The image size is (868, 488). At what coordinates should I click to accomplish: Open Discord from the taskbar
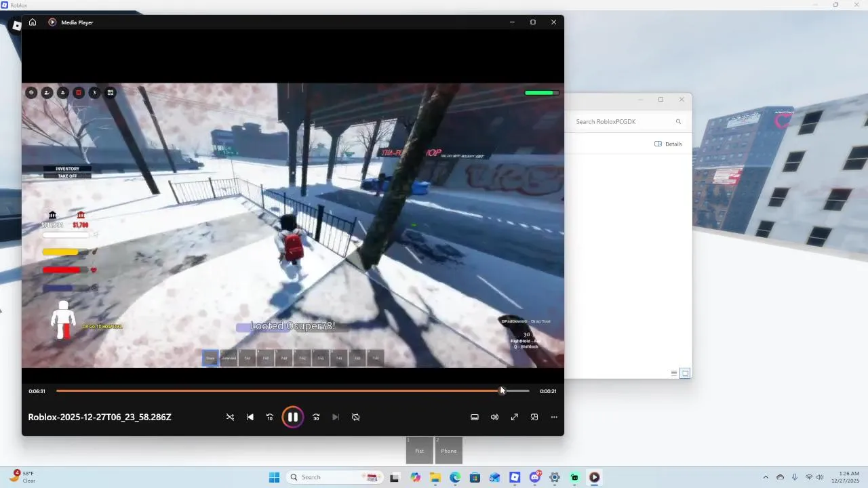pos(535,477)
